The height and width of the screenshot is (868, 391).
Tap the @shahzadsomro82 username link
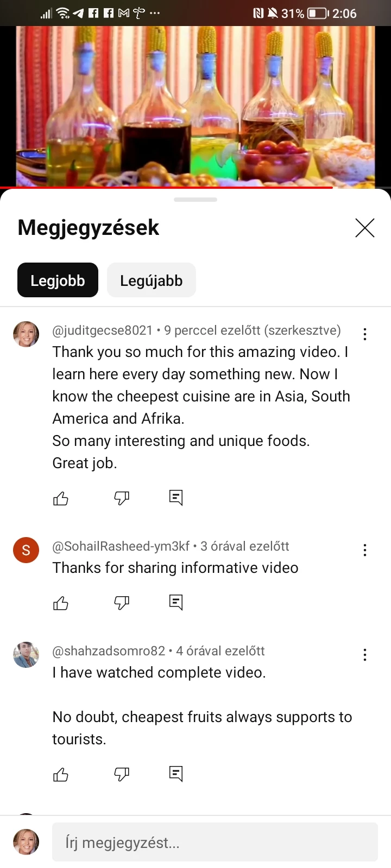(x=109, y=651)
